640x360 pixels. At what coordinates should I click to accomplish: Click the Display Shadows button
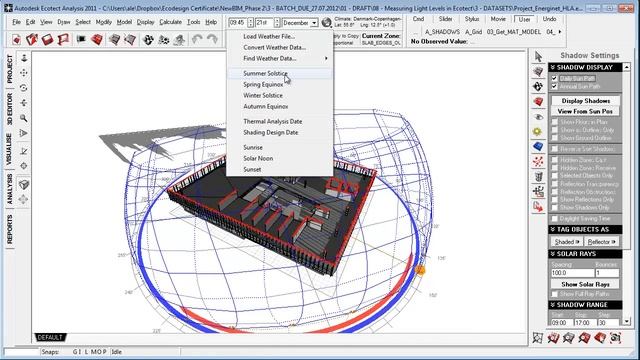point(585,100)
